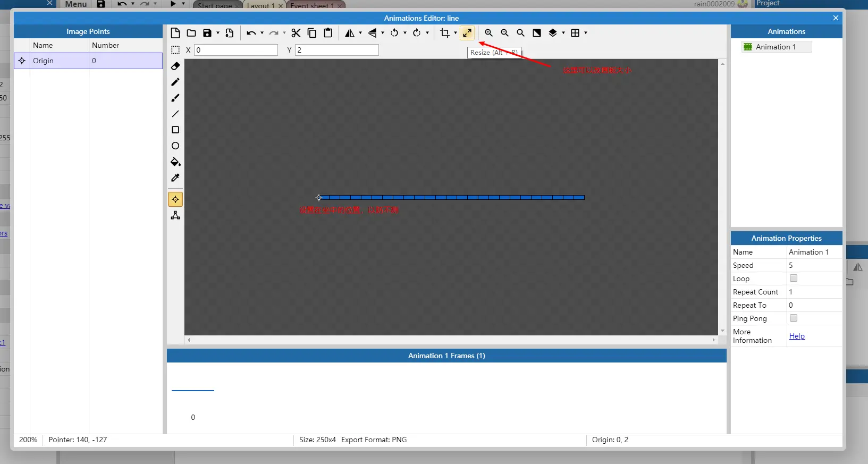
Task: Mirror the image horizontally
Action: [x=349, y=33]
